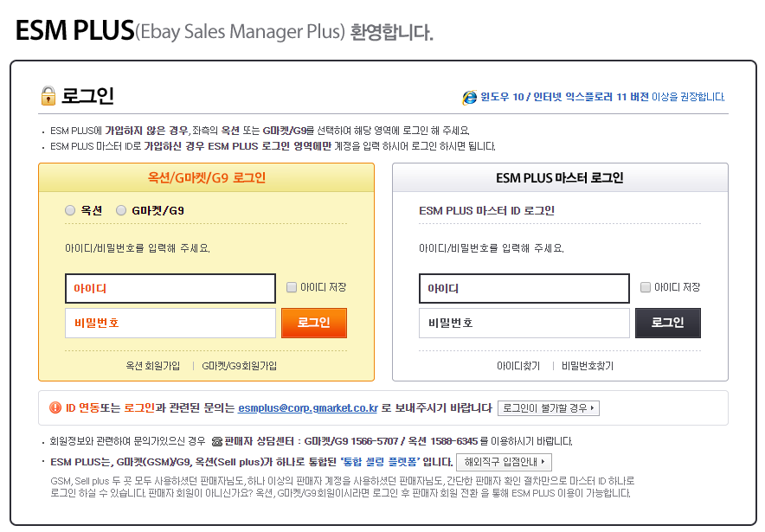Click the 옥션/G마켓/G9 로그인 panel header
Viewport: 765px width, 532px height.
click(206, 177)
